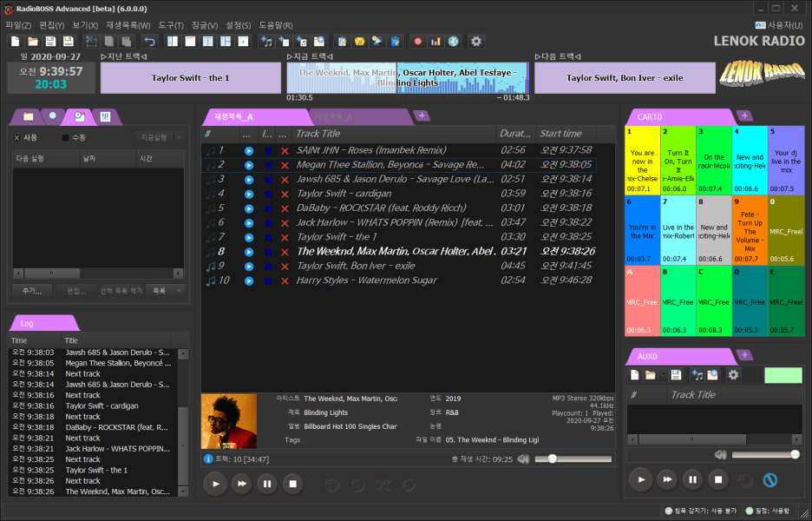Click the AUX0 save disk icon
Screen dimensions: 812x521
(x=675, y=375)
